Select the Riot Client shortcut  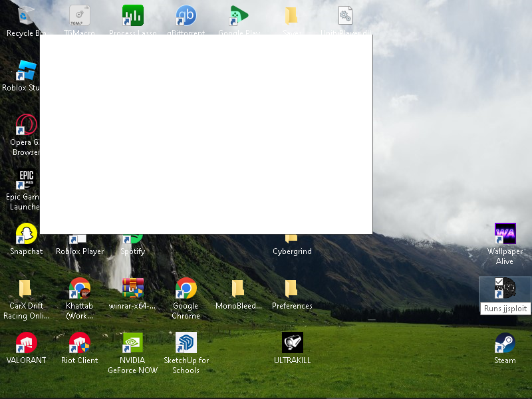tap(79, 342)
